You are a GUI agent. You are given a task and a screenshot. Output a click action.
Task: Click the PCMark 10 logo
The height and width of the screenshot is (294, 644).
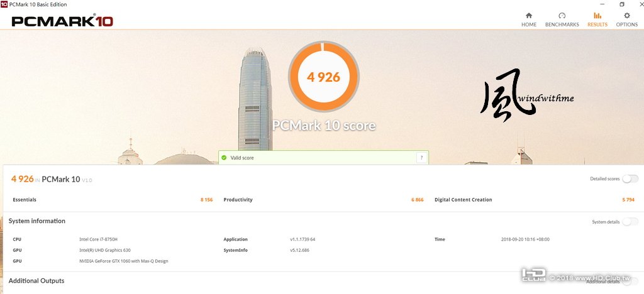[62, 21]
